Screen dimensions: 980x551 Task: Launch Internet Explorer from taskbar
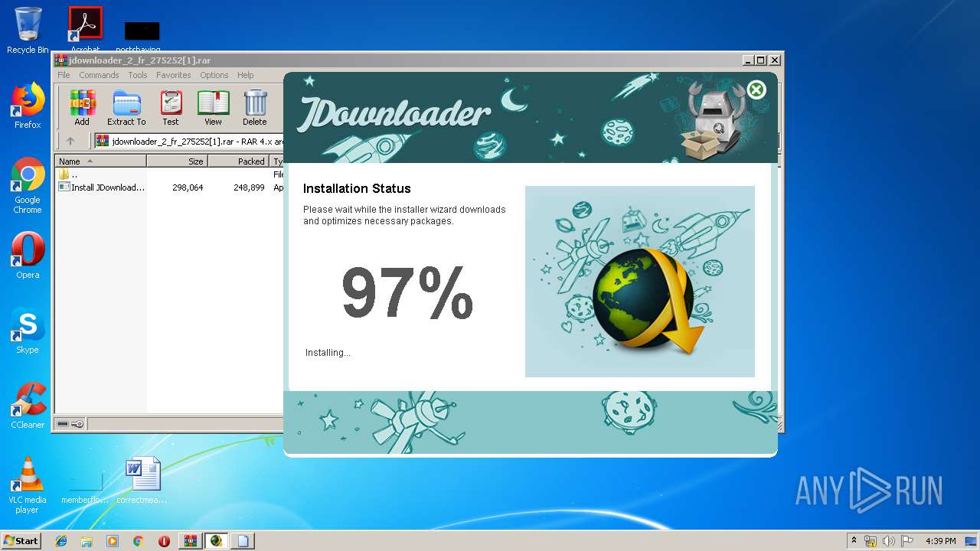61,541
